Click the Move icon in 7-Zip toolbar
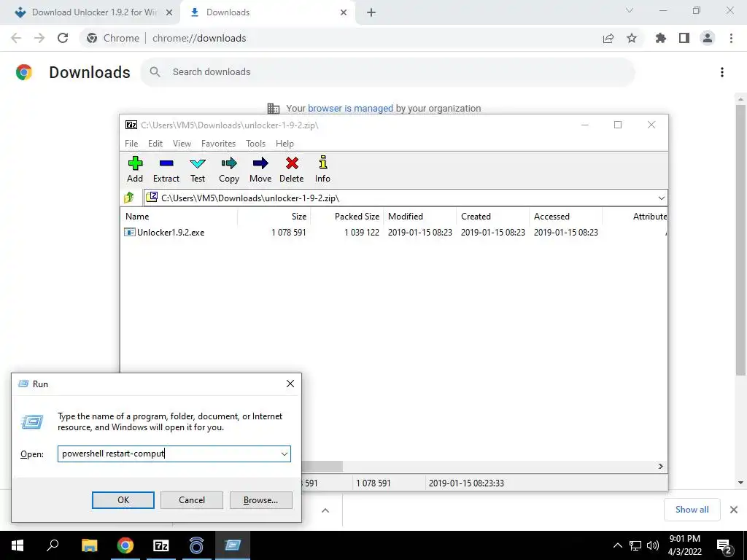747x560 pixels. coord(260,163)
